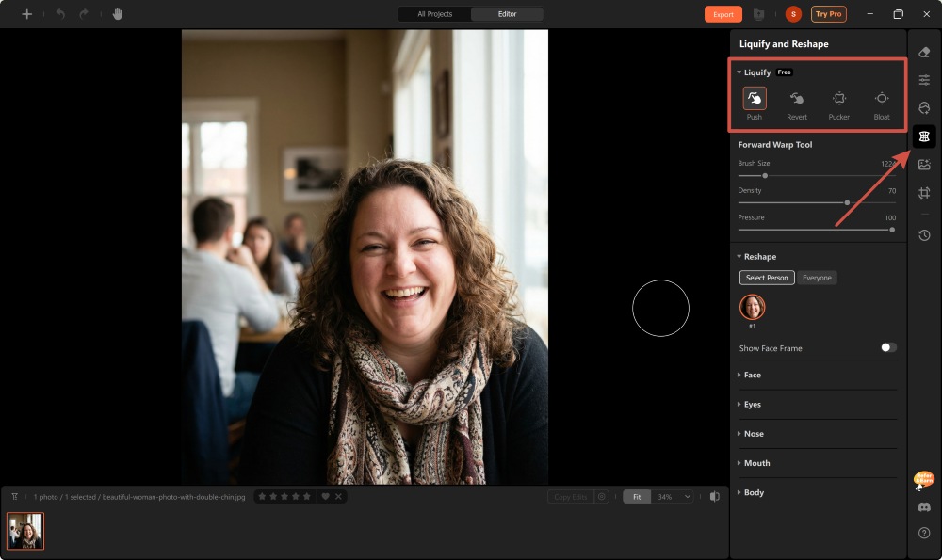Screen dimensions: 942x560
Task: Open the Liquify and Reshape sidebar panel
Action: pyautogui.click(x=924, y=136)
